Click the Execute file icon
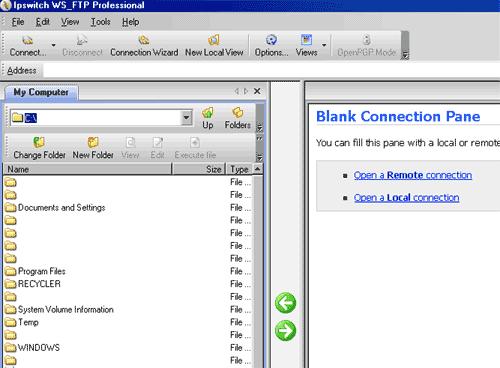 195,148
